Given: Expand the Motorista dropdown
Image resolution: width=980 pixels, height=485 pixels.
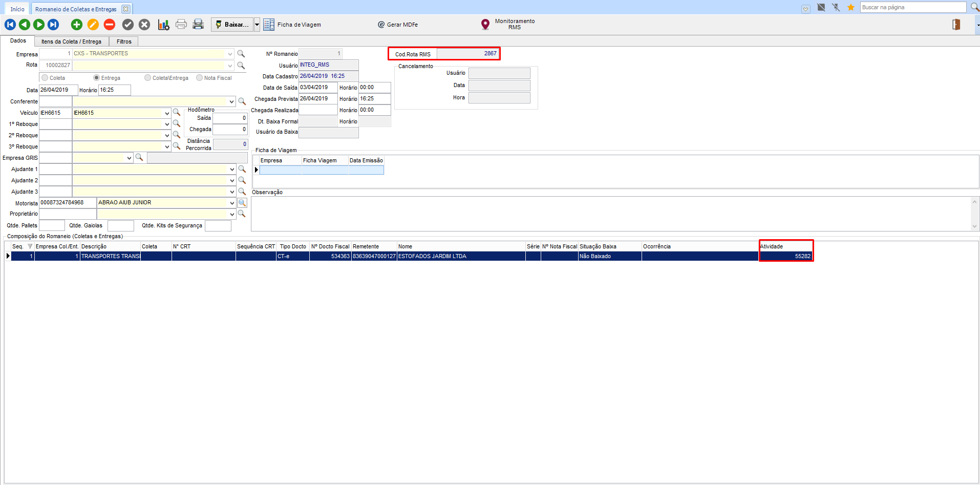Looking at the screenshot, I should (x=232, y=203).
